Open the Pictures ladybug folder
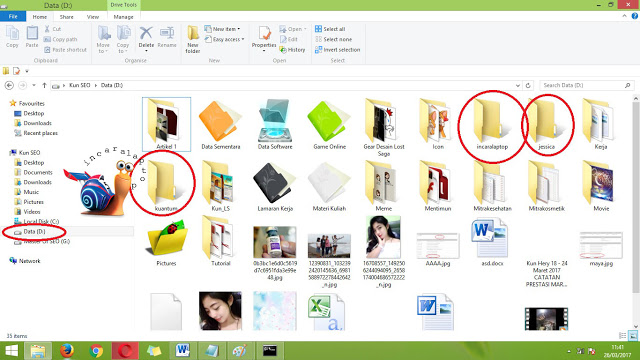640x360 pixels. tap(166, 243)
